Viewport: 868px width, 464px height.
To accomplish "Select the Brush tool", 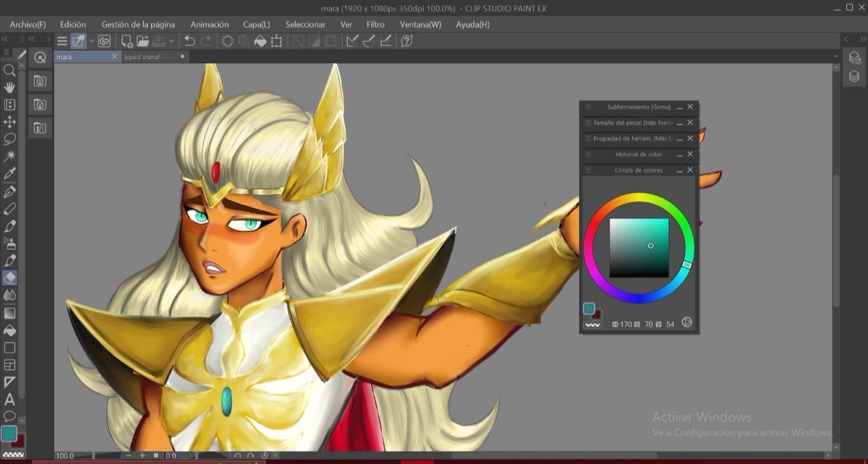I will 9,225.
